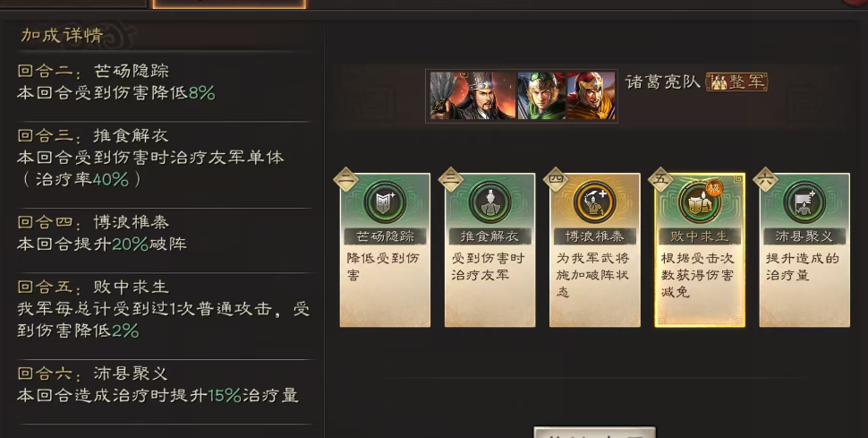Click the 回合三:推食解衣 detail entry
This screenshot has width=868, height=438.
150,158
